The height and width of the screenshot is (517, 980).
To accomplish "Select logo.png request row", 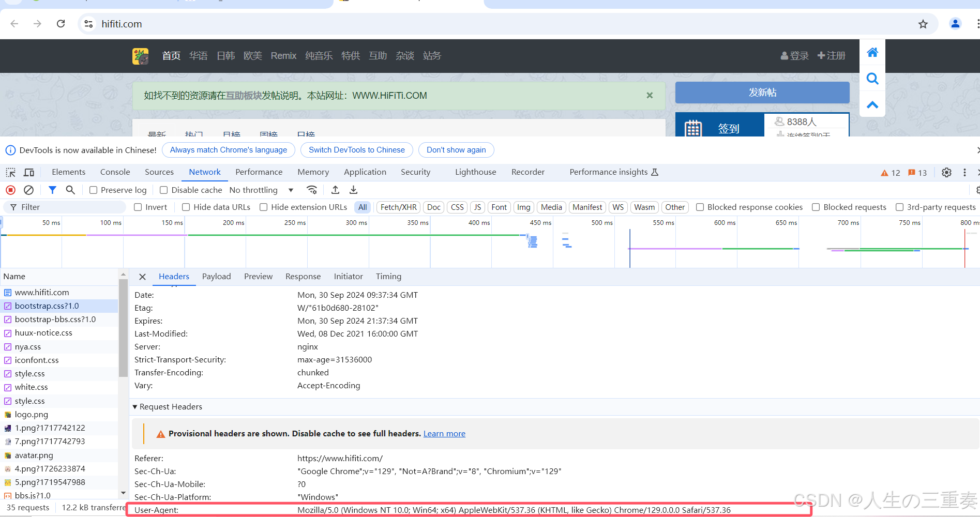I will tap(59, 415).
